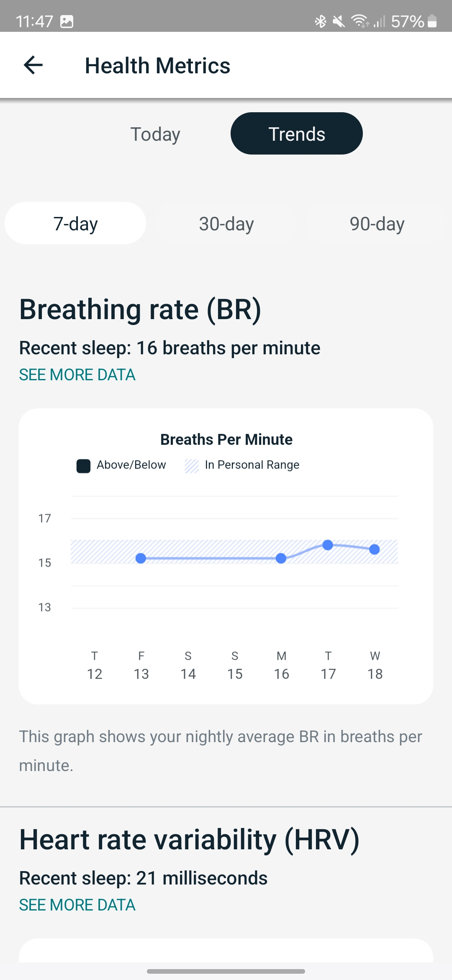The width and height of the screenshot is (452, 980).
Task: Select the Trends view
Action: (297, 134)
